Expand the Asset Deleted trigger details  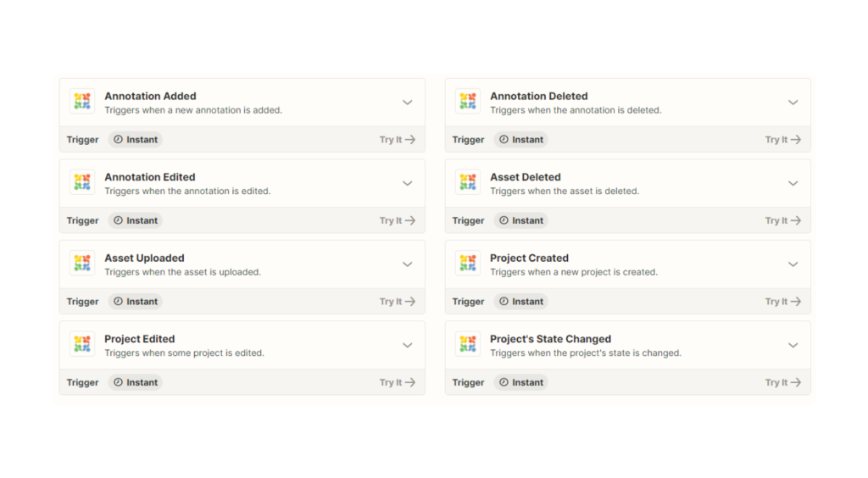click(793, 183)
